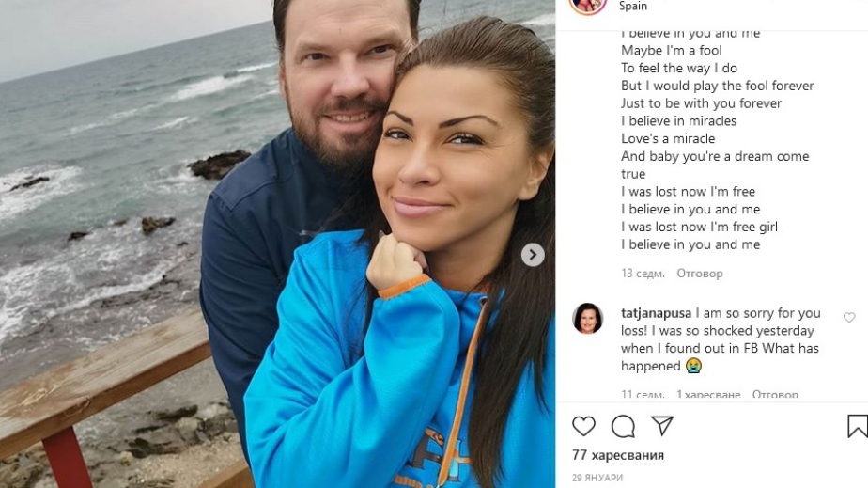Image resolution: width=868 pixels, height=488 pixels.
Task: Go to next photo with arrow
Action: (533, 255)
